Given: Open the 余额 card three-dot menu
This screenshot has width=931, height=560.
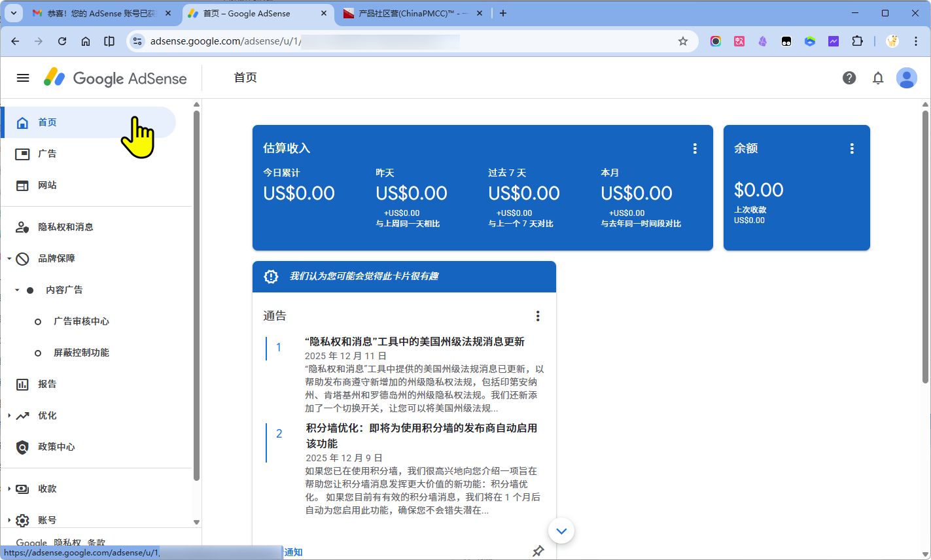Looking at the screenshot, I should coord(852,149).
